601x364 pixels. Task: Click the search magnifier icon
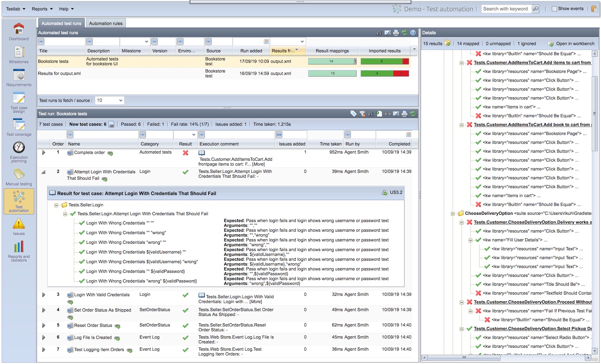point(535,8)
